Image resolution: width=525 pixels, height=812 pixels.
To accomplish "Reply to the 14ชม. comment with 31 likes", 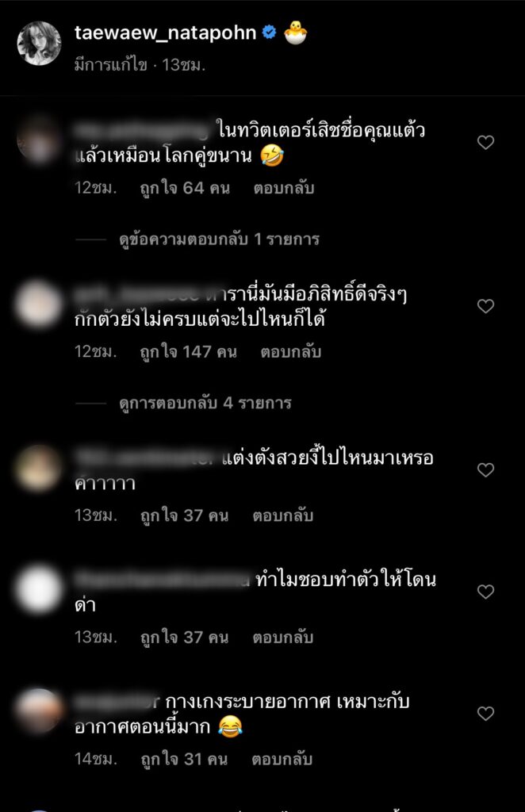I will coord(282,759).
